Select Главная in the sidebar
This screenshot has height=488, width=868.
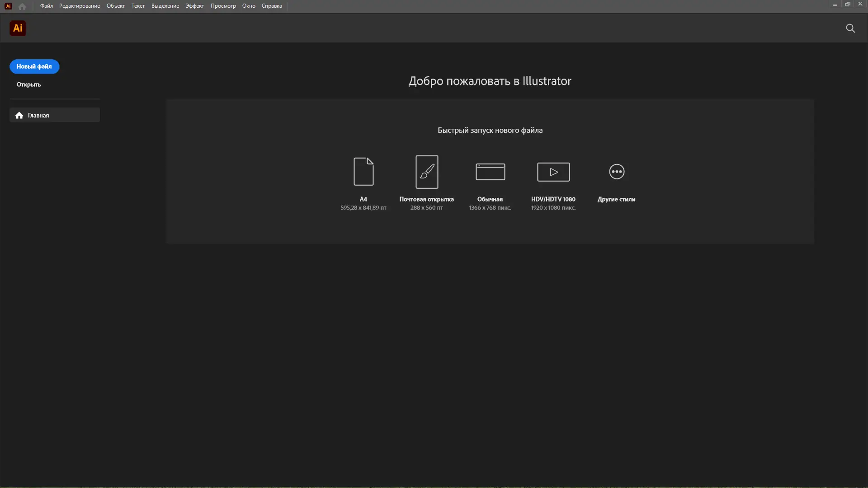[39, 115]
